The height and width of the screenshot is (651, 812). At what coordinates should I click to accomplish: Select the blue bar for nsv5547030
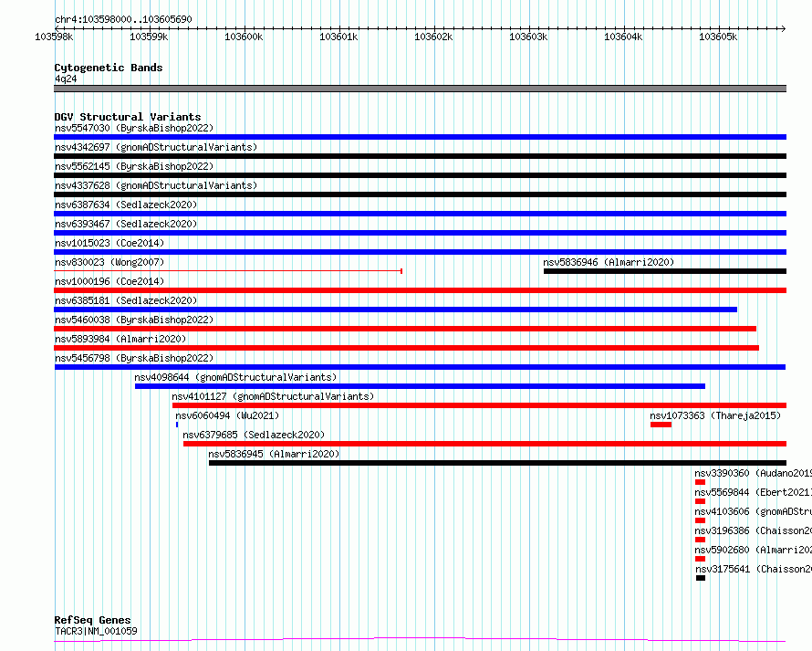point(420,137)
